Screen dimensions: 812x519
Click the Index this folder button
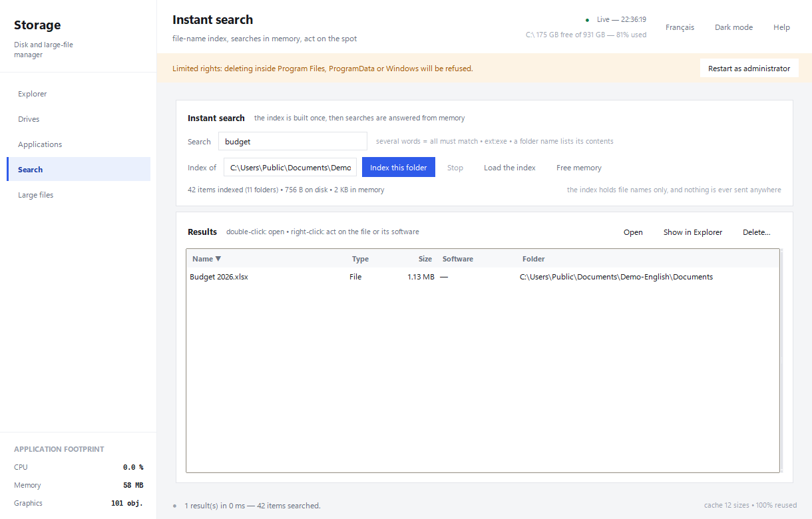(399, 168)
